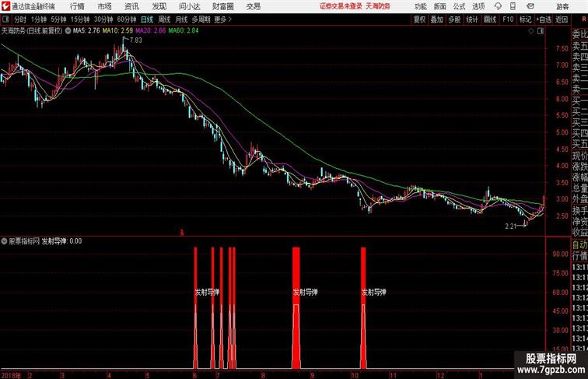Click the yellow MA10: 2.59 label
Image resolution: width=588 pixels, height=379 pixels.
click(117, 31)
